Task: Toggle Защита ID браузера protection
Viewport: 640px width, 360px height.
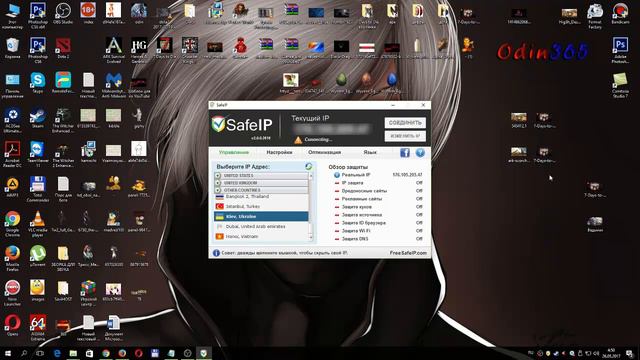Action: 378,223
